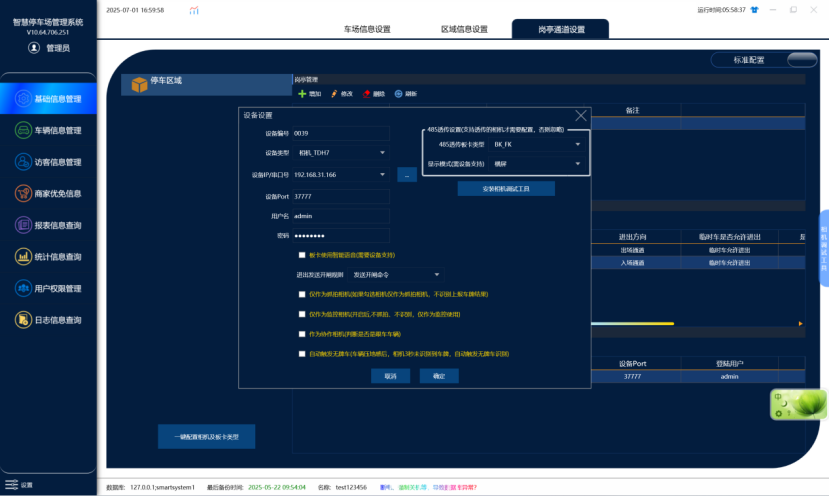Click the blue shirt skin icon
Screen dimensions: 830x496
[754, 10]
